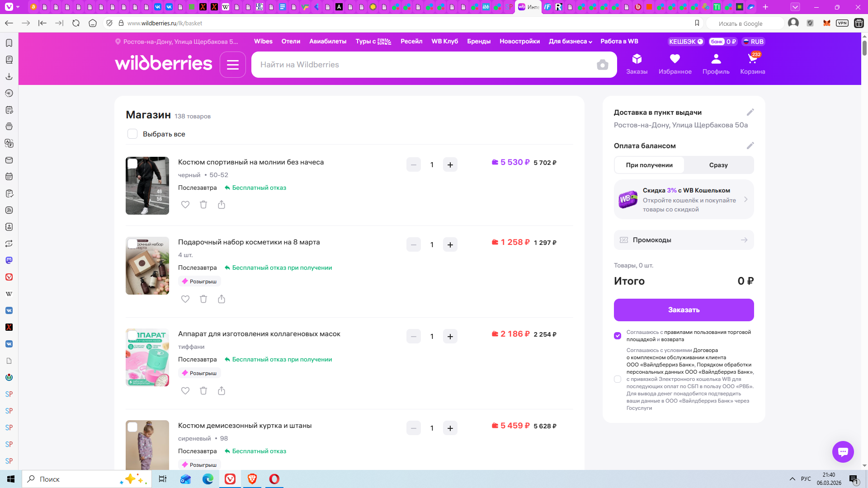Uncheck the marketplace rules agreement checkbox
868x488 pixels.
coord(618,336)
